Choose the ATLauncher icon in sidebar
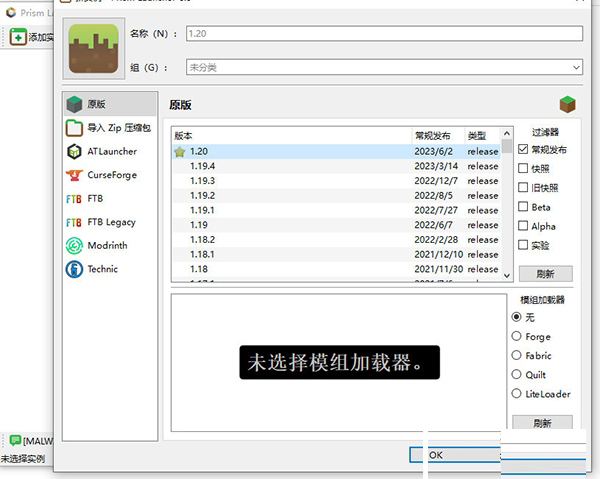 74,152
